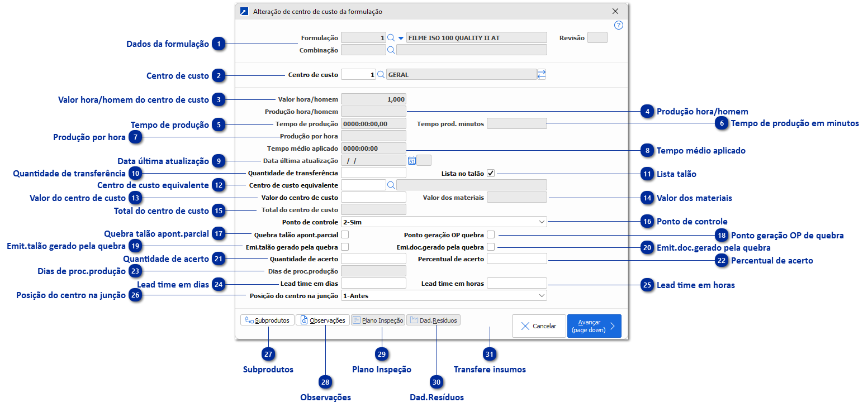Toggle Emi.doc.gerado pela quebra checkbox
Image resolution: width=868 pixels, height=412 pixels.
pos(491,247)
